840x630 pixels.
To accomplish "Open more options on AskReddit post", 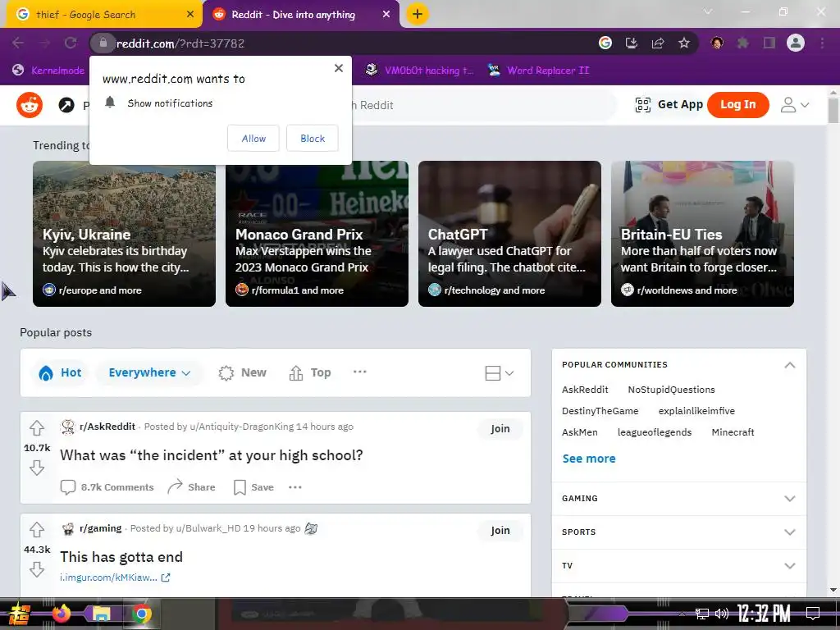I will coord(295,487).
